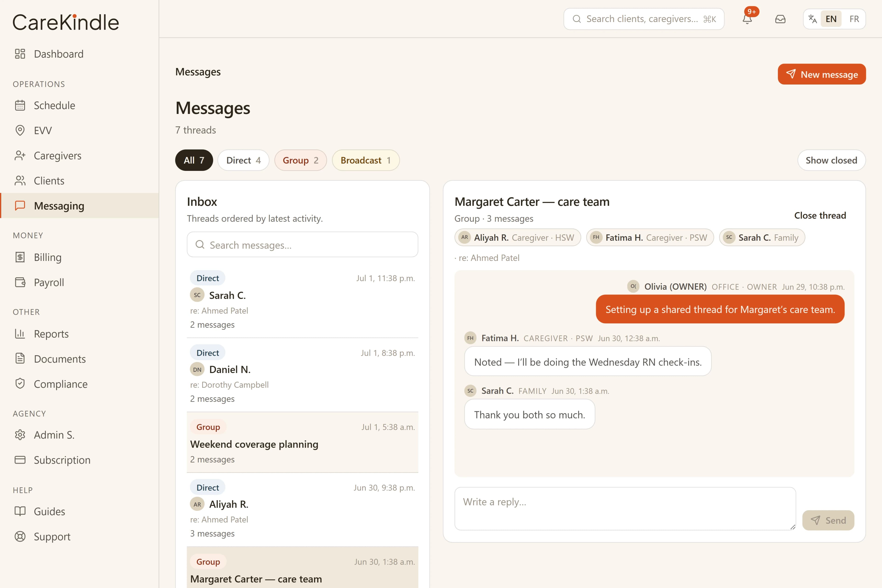Click the reply box resize handle

click(793, 527)
